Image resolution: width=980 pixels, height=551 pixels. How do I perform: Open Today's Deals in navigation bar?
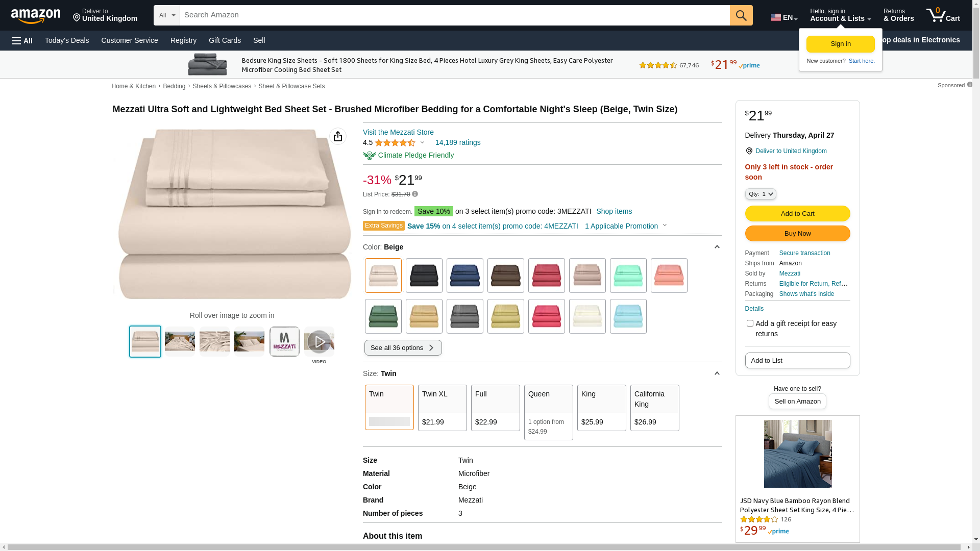[x=67, y=40]
